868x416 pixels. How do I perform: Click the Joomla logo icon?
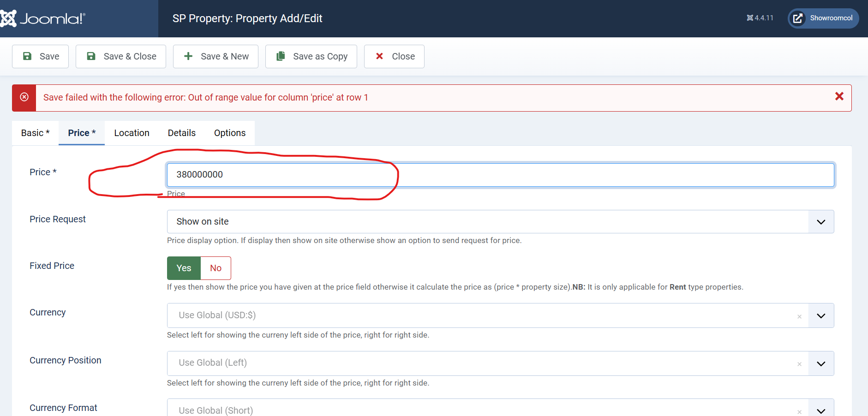(x=8, y=18)
